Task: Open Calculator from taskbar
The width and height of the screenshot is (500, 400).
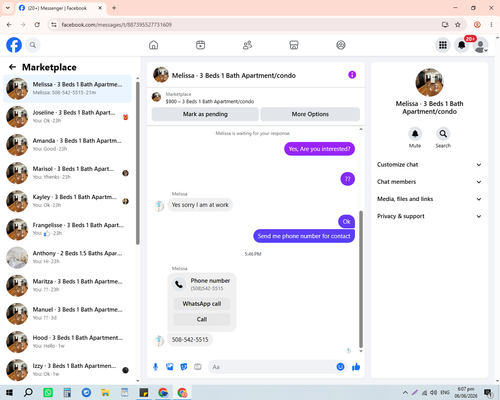Action: click(67, 392)
